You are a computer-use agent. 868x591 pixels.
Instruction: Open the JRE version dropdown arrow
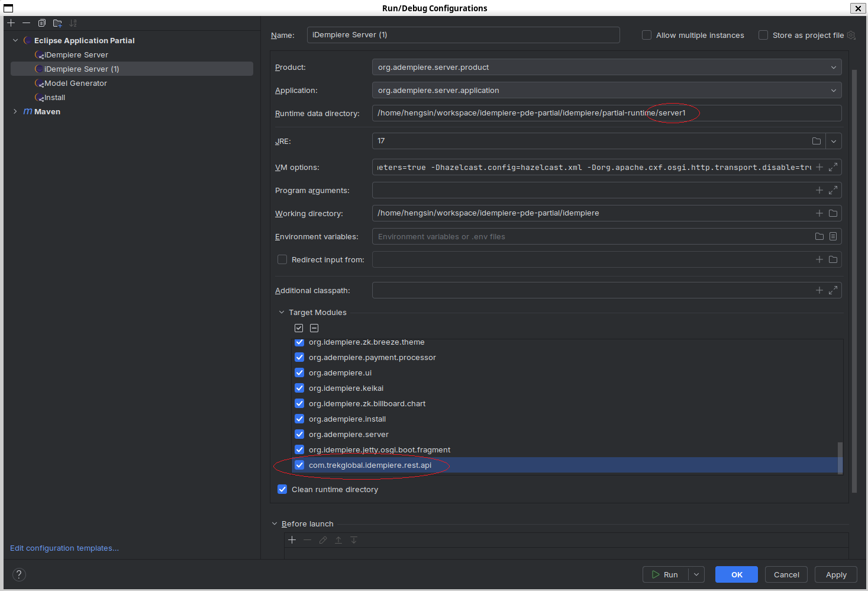click(833, 142)
